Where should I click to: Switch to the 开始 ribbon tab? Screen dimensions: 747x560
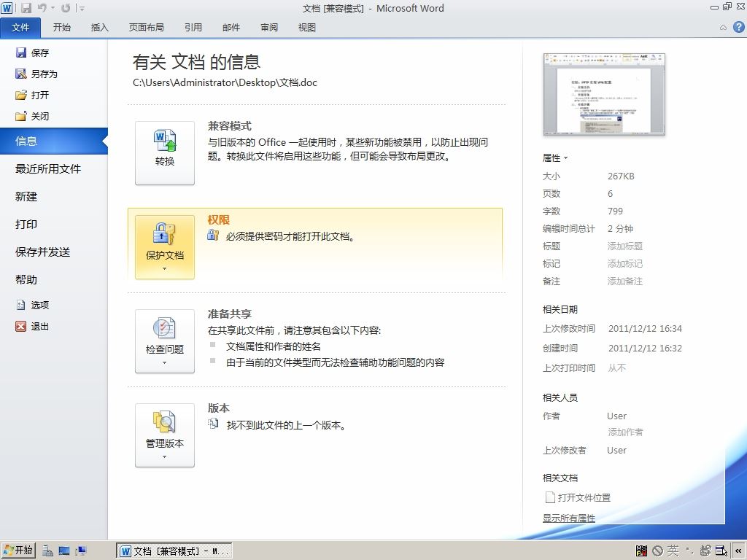pyautogui.click(x=61, y=27)
